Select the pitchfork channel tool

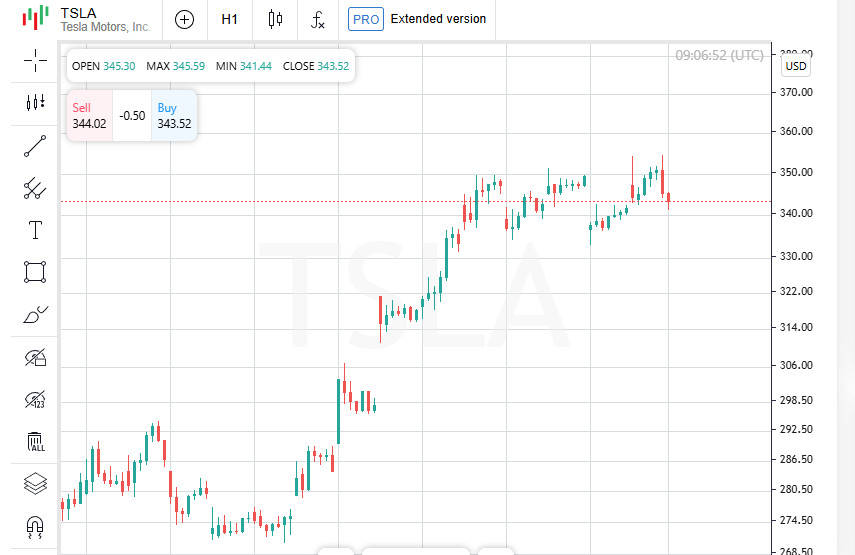point(35,188)
